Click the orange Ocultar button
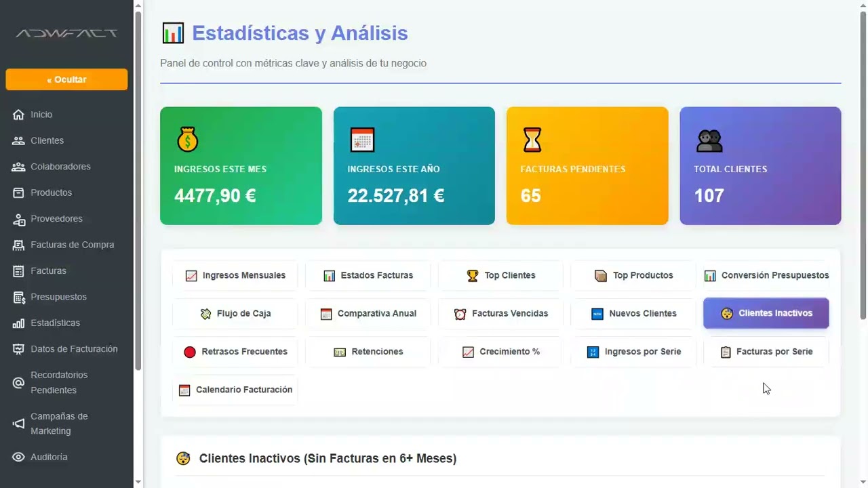This screenshot has width=868, height=488. pyautogui.click(x=66, y=79)
